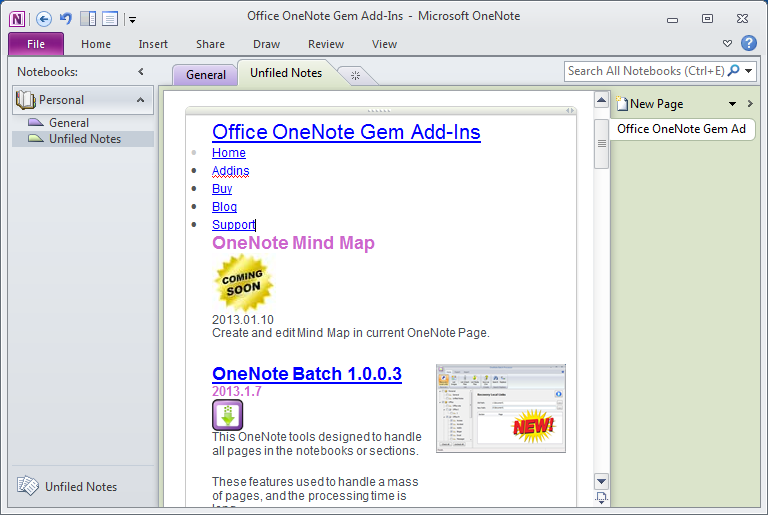Select the Office OneNote Gem Ad page tab
Viewport: 768px width, 515px height.
(x=681, y=129)
